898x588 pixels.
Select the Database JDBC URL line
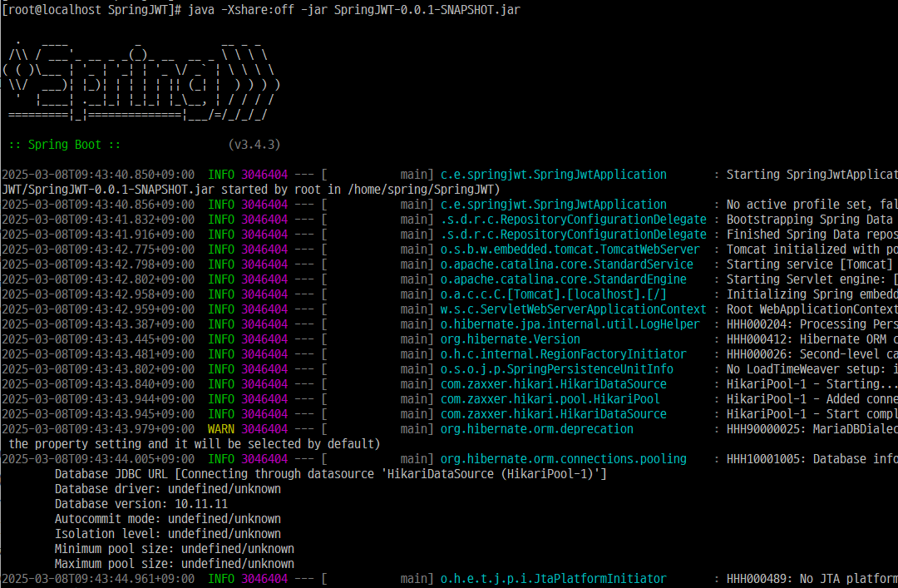click(x=330, y=474)
